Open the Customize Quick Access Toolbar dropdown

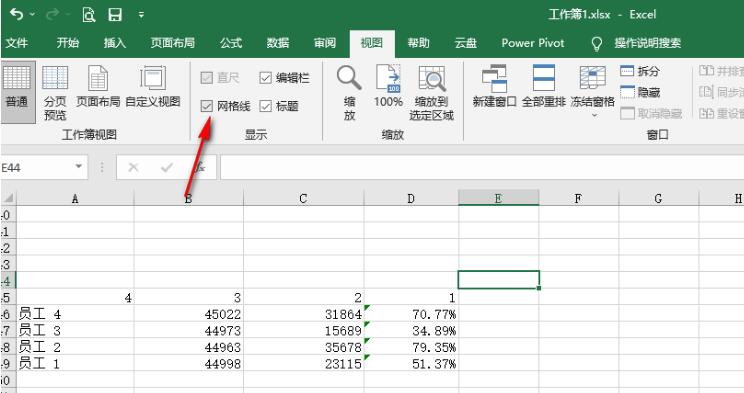pos(141,15)
